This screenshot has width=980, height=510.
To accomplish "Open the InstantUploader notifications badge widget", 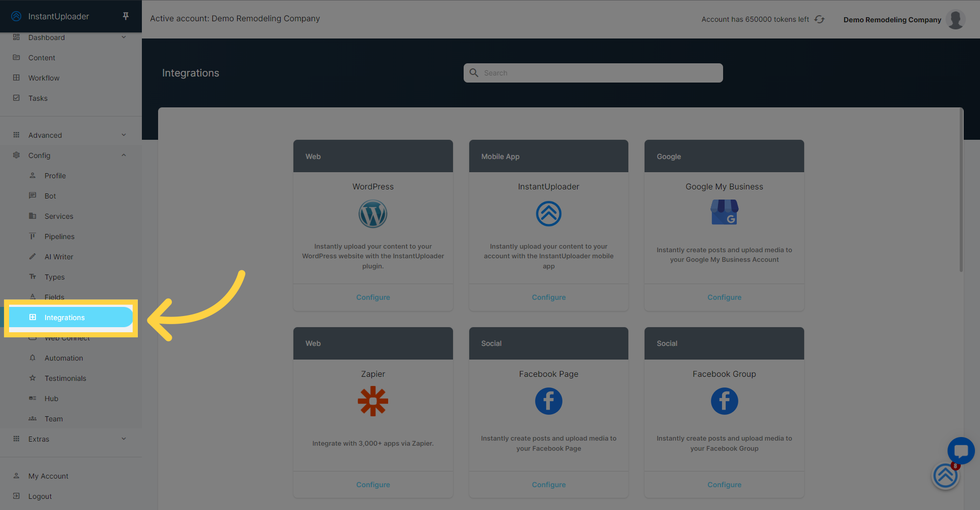I will click(946, 476).
